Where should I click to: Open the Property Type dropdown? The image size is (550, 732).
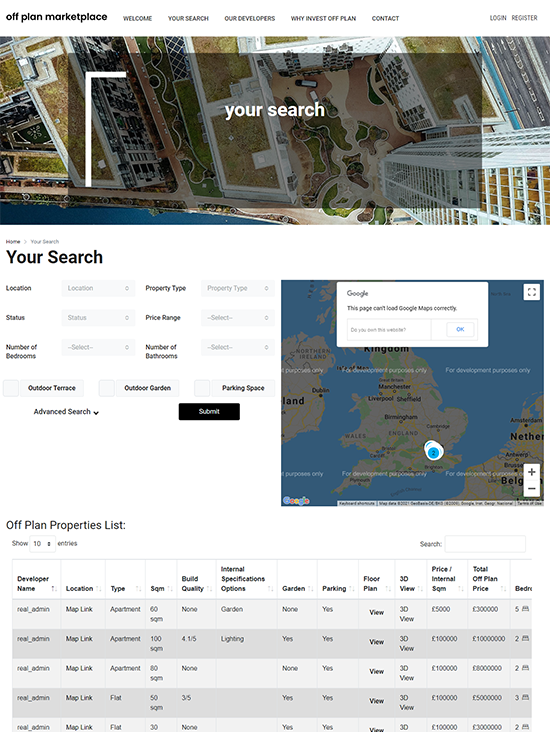tap(238, 288)
